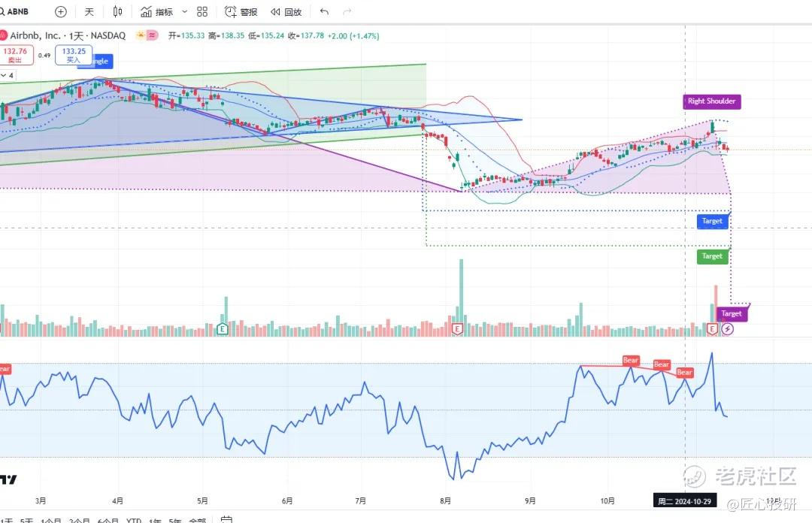Select the blue Target label

point(712,221)
